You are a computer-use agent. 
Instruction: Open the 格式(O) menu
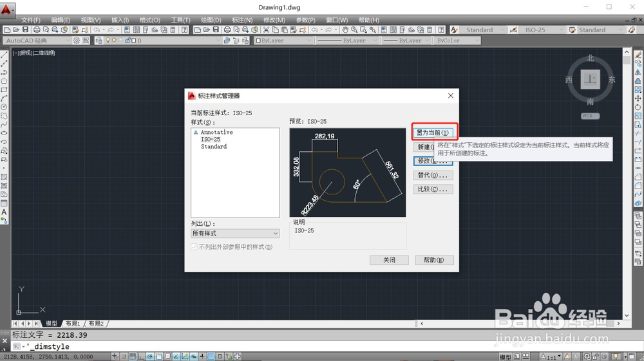click(x=149, y=20)
